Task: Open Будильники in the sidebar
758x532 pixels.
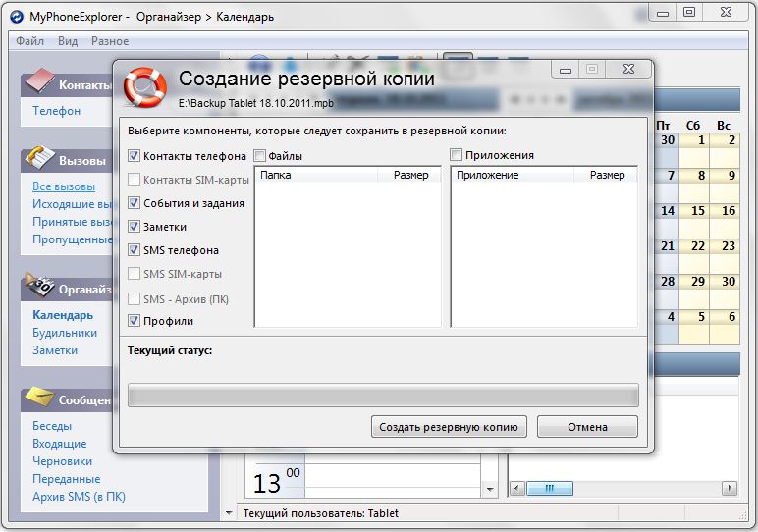Action: [x=65, y=333]
